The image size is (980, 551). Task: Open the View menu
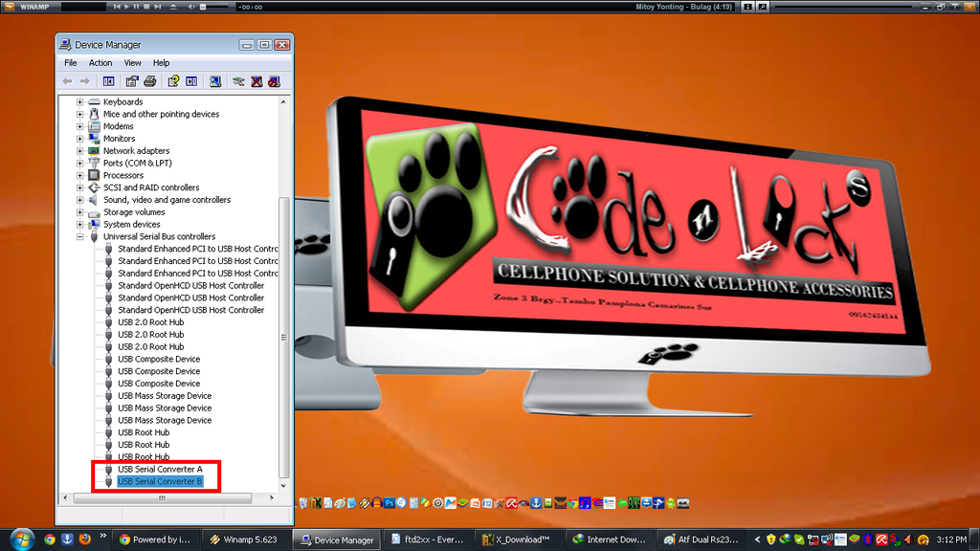[132, 63]
